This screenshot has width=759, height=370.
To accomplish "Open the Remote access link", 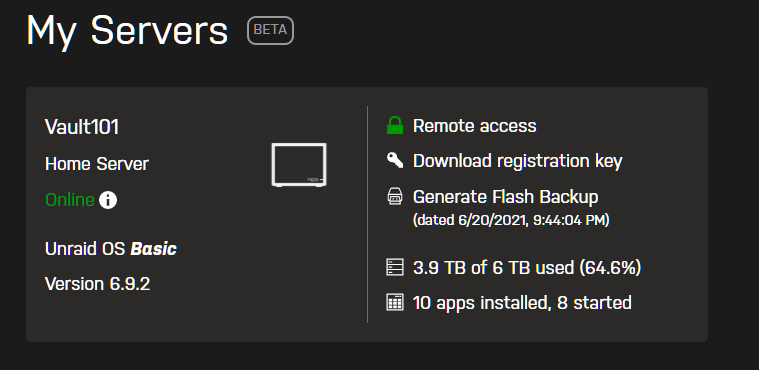I will pos(474,126).
